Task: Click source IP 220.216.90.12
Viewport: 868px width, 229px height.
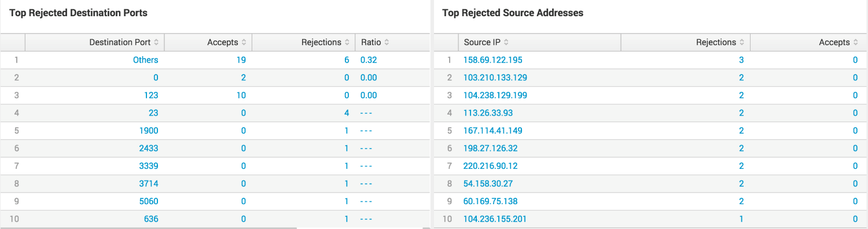Action: [x=491, y=166]
